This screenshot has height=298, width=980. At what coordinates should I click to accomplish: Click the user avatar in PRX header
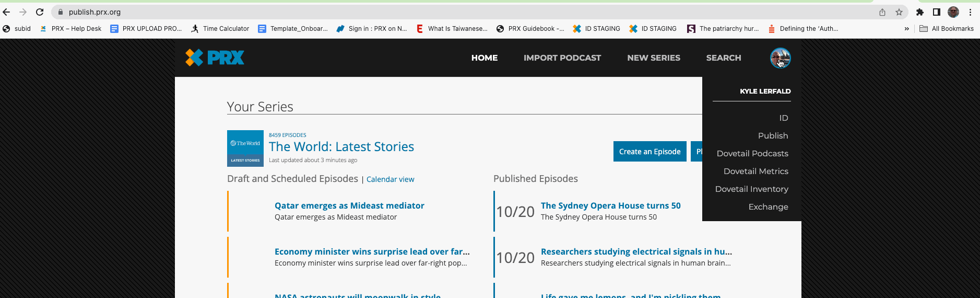(x=780, y=58)
